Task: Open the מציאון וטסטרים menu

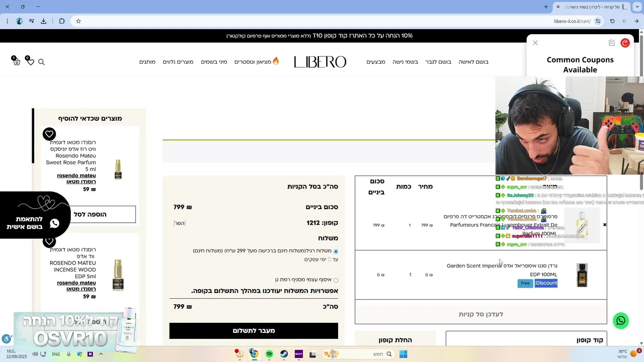Action: [257, 61]
